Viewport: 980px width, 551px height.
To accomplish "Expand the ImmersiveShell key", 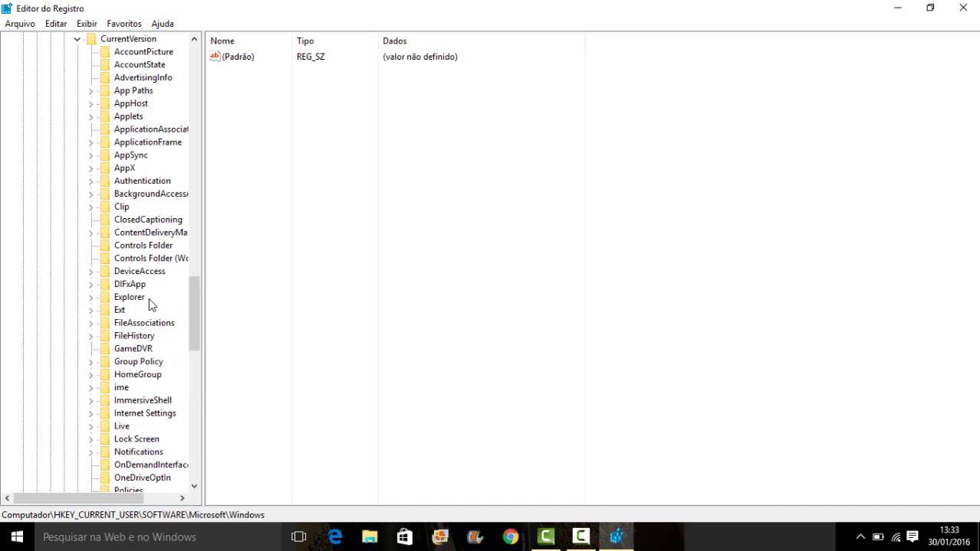I will 91,400.
